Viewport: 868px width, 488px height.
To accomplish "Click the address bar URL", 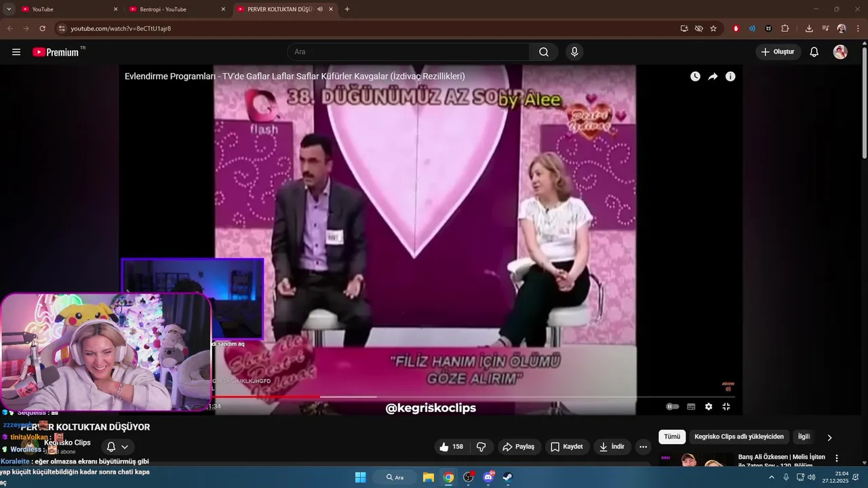I will pos(121,28).
